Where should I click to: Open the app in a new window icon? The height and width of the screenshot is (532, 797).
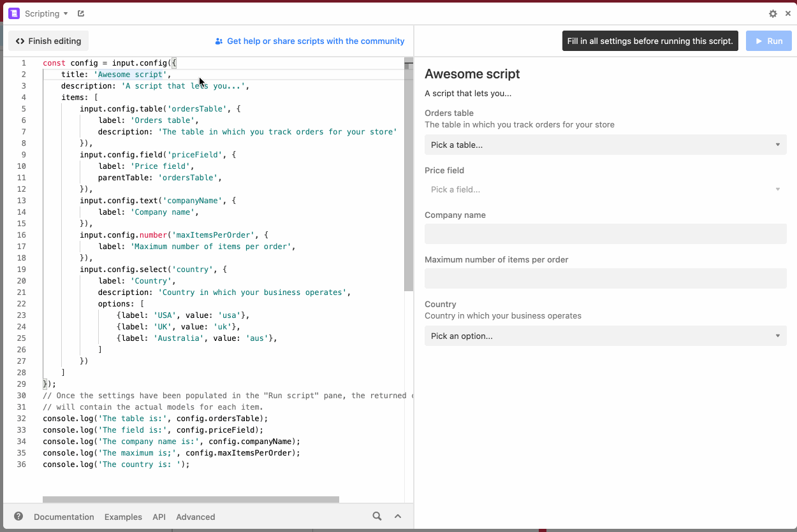coord(81,13)
